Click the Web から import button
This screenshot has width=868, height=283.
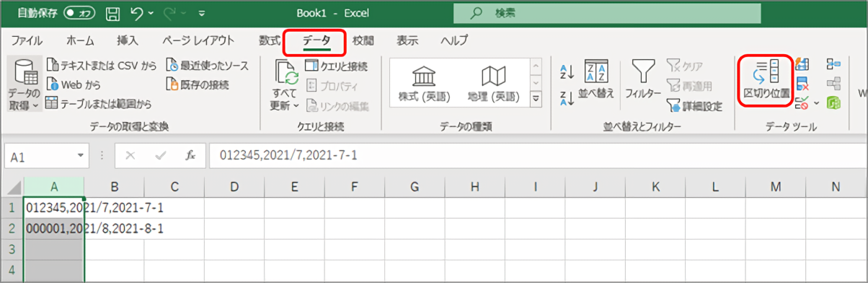74,84
